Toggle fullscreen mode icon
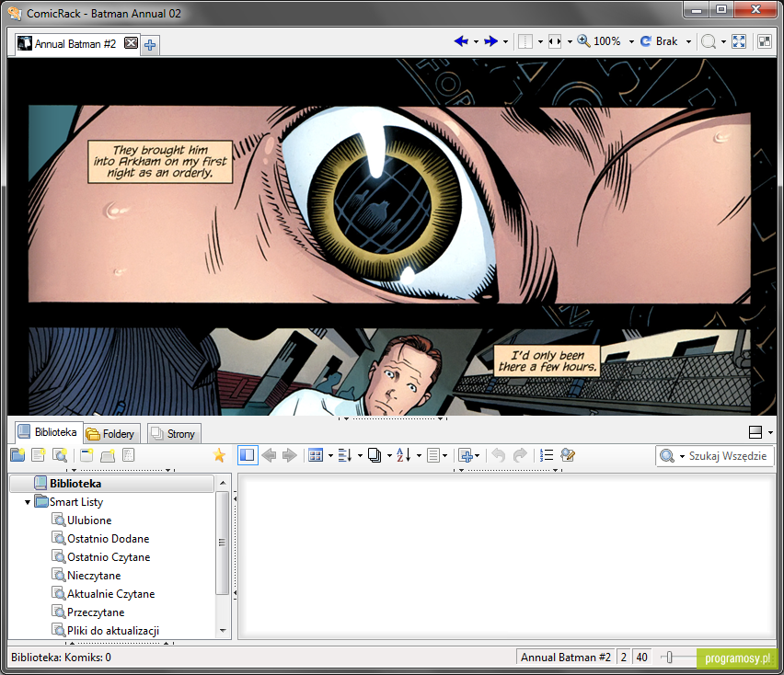784x675 pixels. pyautogui.click(x=739, y=41)
